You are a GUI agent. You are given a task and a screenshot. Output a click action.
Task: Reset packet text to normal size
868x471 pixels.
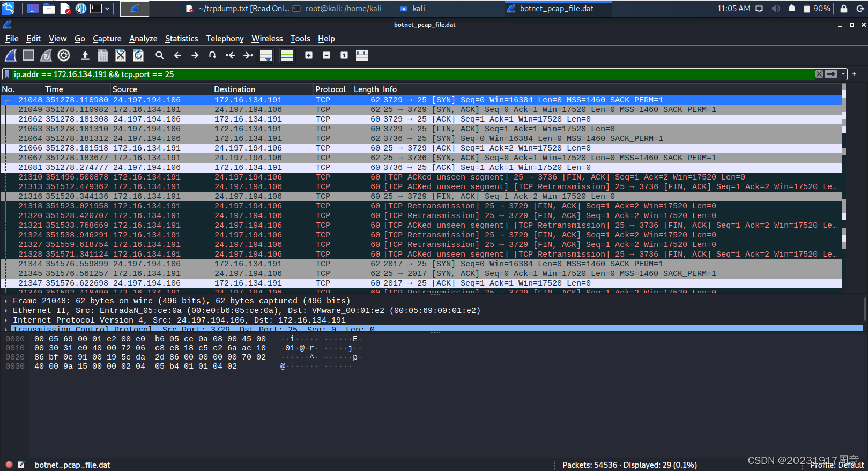(x=344, y=55)
